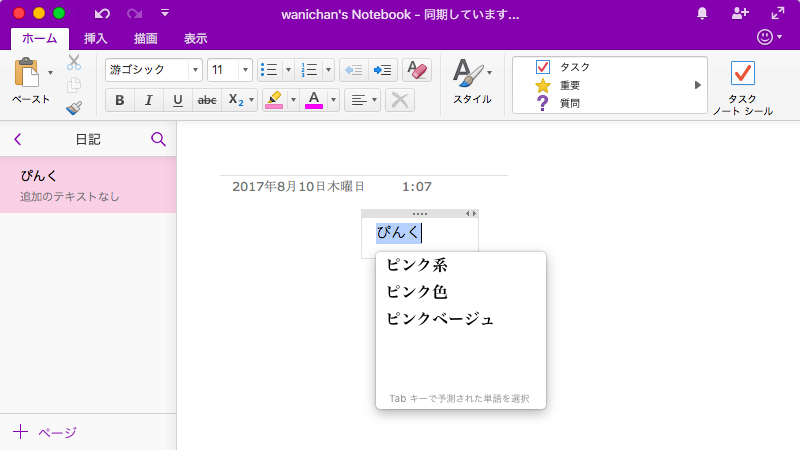
Task: Expand the tags gallery arrow
Action: tap(697, 85)
